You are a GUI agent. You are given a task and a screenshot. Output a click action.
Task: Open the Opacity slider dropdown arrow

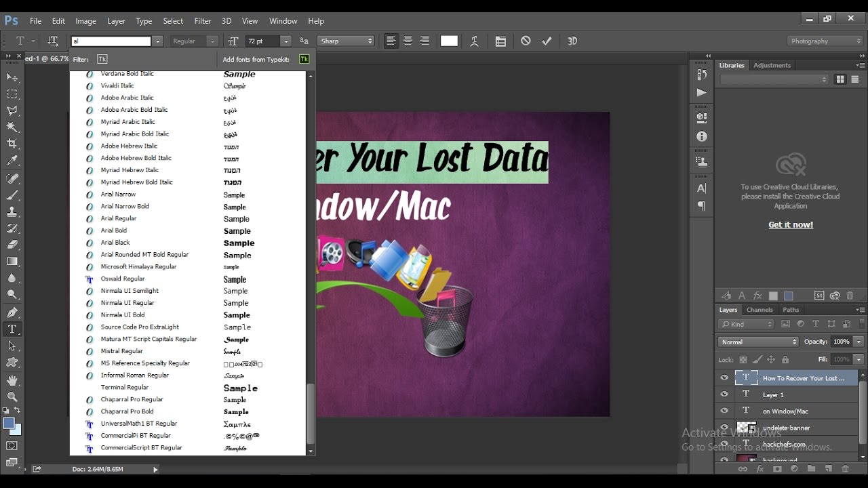tap(859, 342)
